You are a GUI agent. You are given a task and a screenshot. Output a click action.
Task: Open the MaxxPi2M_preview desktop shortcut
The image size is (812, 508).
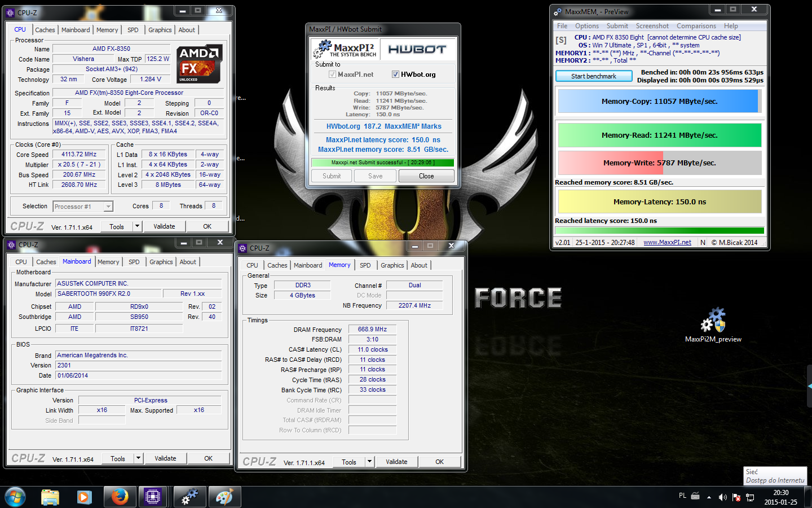pyautogui.click(x=713, y=325)
